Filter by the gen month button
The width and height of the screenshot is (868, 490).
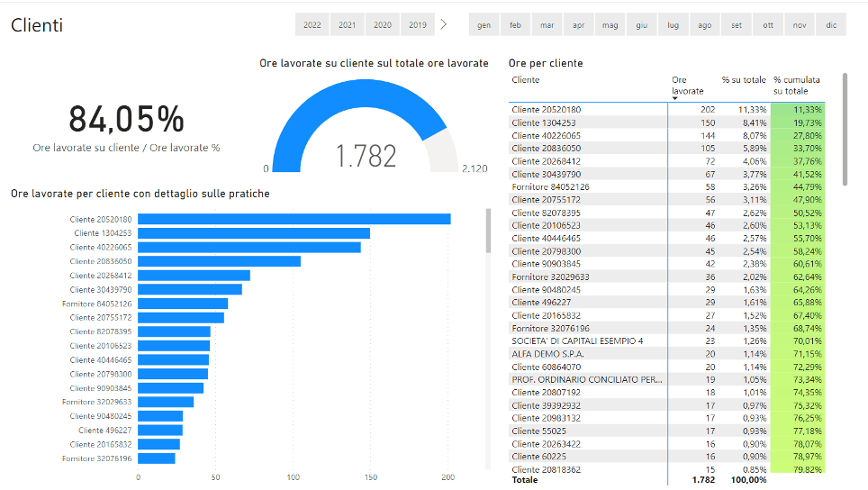pos(484,25)
